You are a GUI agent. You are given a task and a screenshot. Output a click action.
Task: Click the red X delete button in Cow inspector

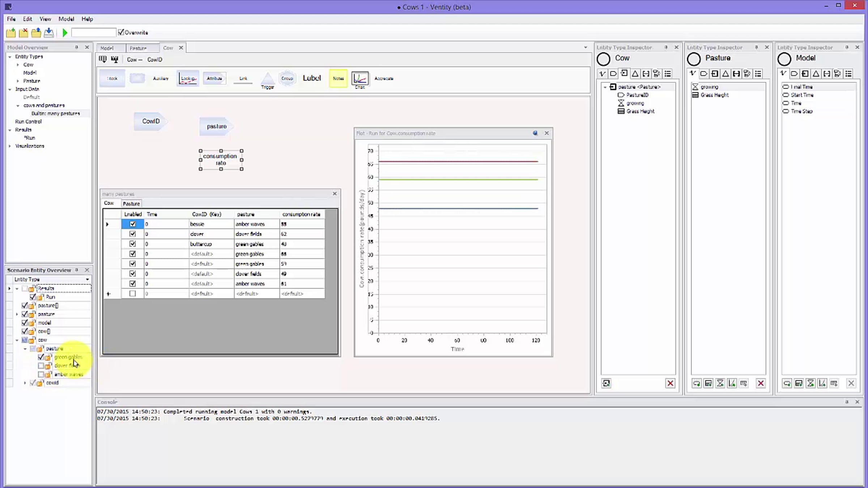pyautogui.click(x=670, y=383)
